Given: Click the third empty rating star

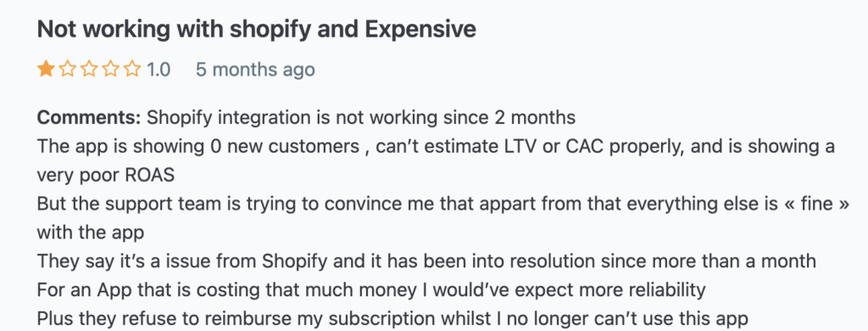Looking at the screenshot, I should (89, 70).
